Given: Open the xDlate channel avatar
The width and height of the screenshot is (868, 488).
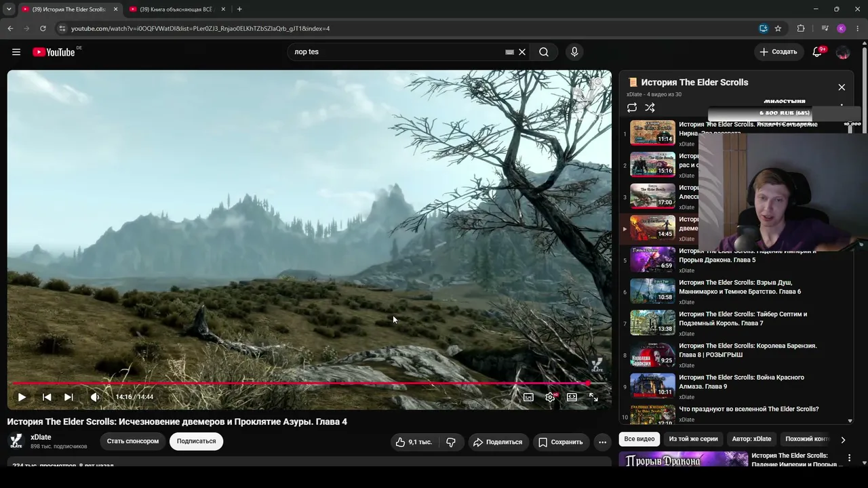Looking at the screenshot, I should click(16, 441).
